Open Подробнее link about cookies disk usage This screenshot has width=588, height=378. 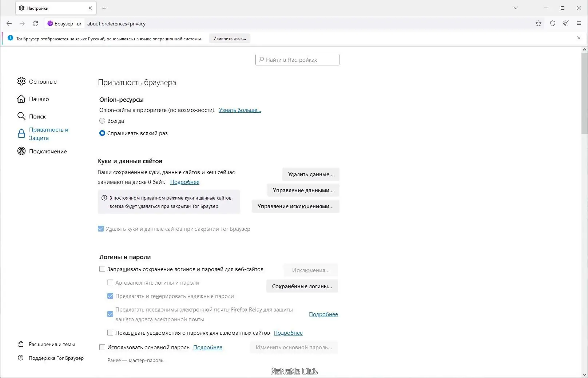(x=185, y=182)
